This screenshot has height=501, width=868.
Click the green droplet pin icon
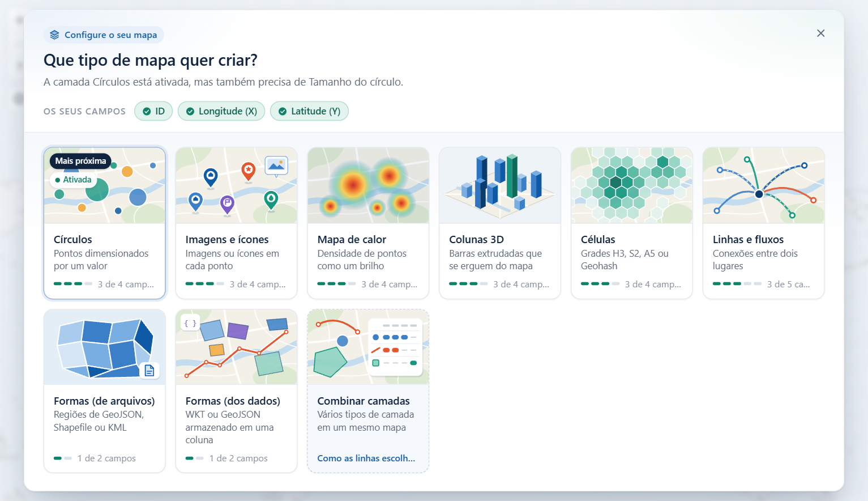(271, 200)
